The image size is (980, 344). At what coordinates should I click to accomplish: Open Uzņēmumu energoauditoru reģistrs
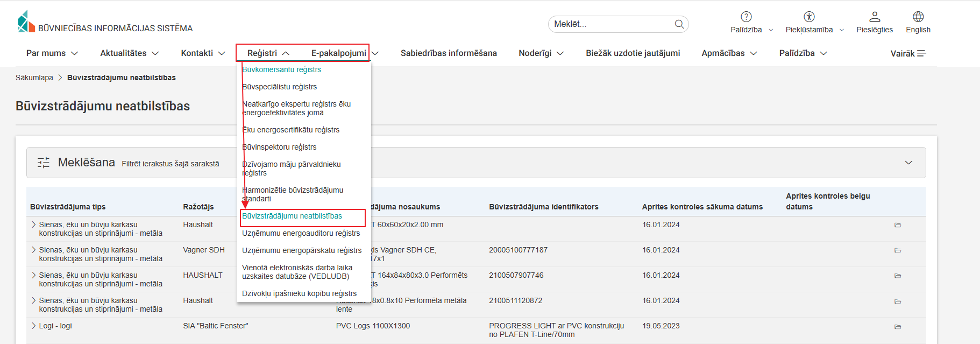(301, 233)
